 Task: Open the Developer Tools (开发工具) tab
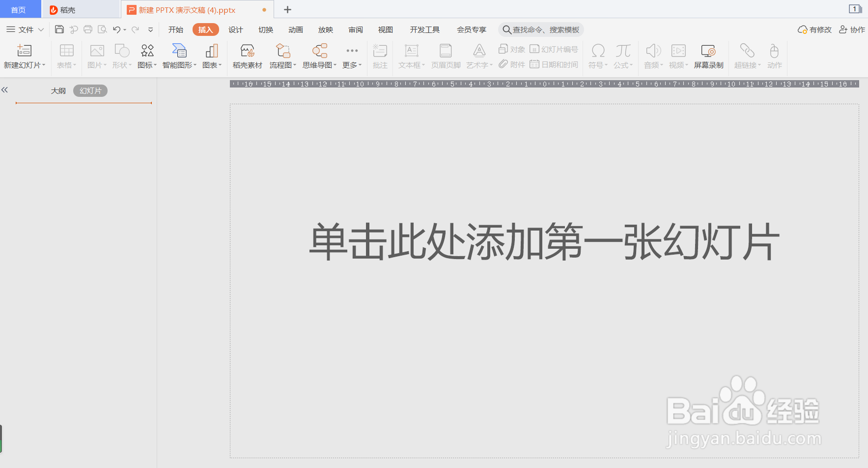click(425, 29)
